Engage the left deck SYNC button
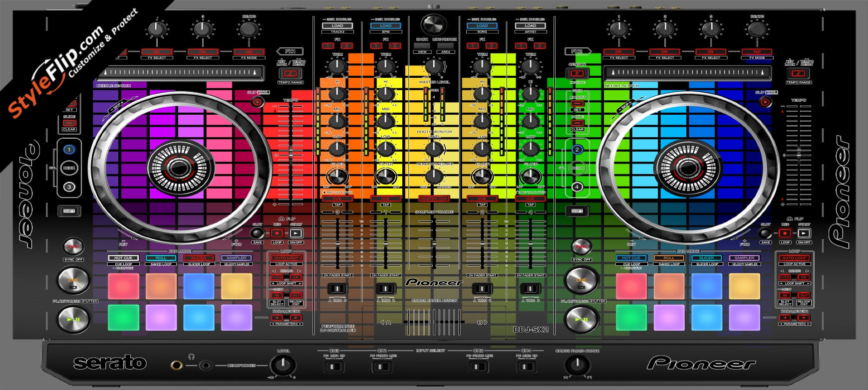Image resolution: width=868 pixels, height=390 pixels. tap(73, 247)
